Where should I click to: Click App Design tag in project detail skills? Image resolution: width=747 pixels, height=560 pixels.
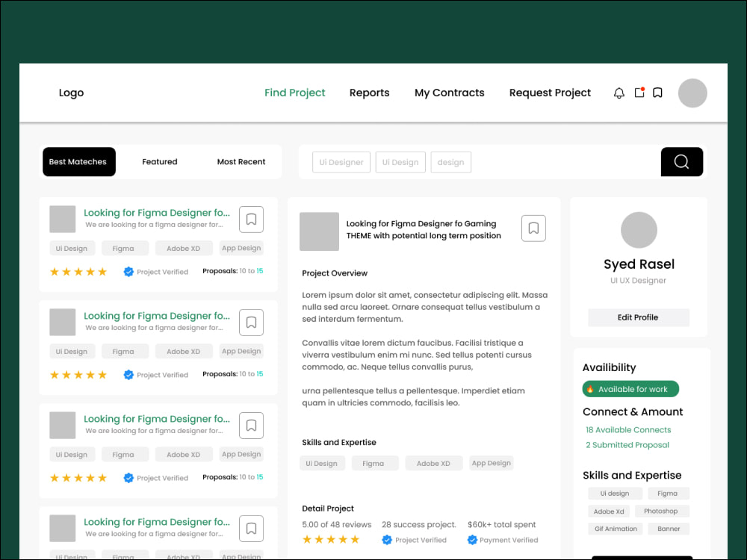(x=492, y=463)
